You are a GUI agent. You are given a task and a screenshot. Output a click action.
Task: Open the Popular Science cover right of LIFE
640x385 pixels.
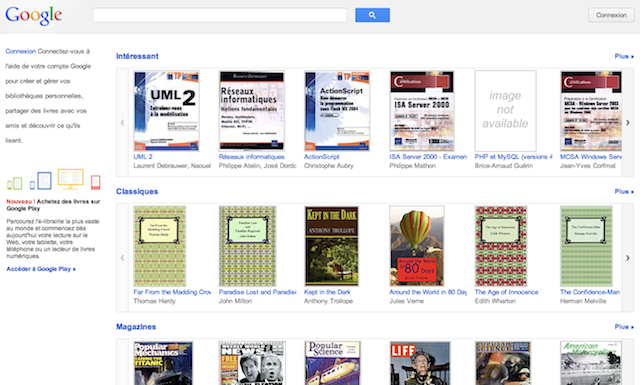point(503,363)
